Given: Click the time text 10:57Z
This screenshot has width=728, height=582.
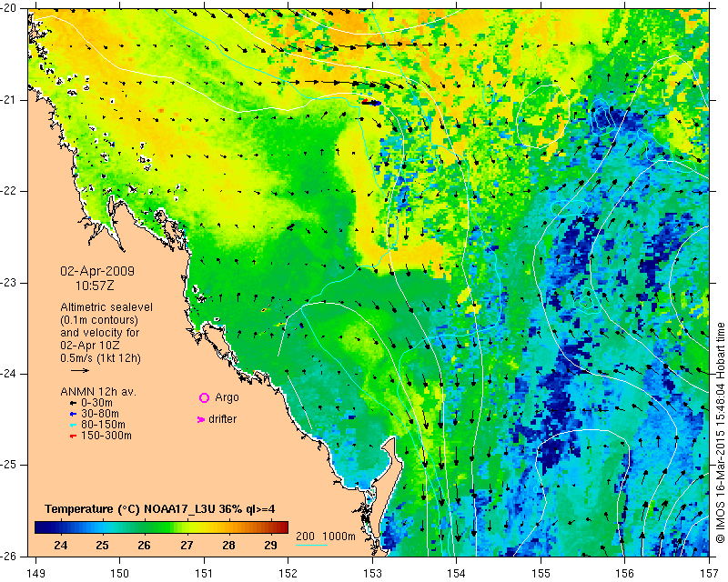Looking at the screenshot, I should (x=95, y=286).
